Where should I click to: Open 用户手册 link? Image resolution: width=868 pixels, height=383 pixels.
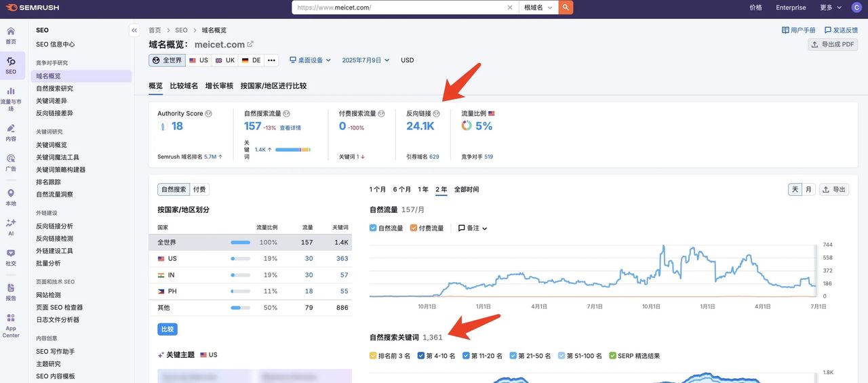point(799,31)
